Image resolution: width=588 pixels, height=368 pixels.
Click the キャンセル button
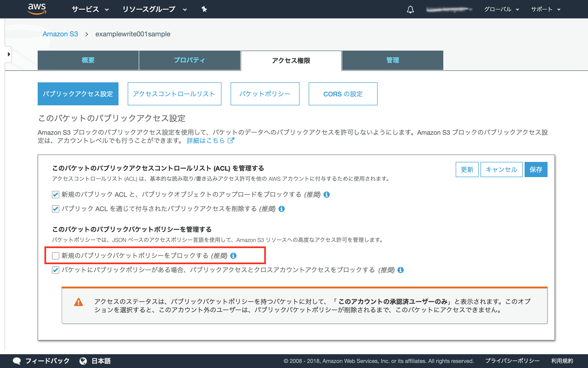pyautogui.click(x=501, y=170)
